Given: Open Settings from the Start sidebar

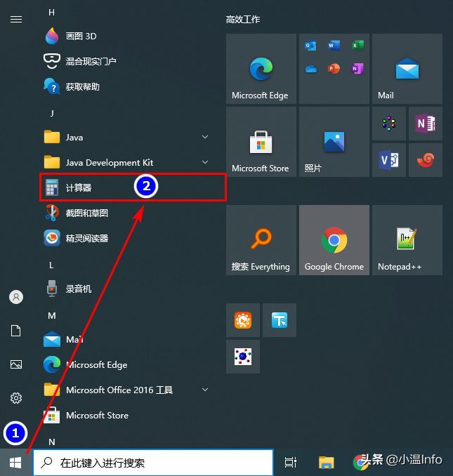Looking at the screenshot, I should click(16, 397).
